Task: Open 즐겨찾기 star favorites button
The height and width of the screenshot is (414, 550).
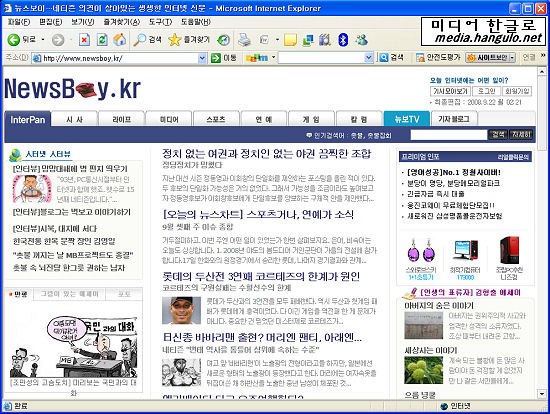Action: tap(189, 40)
